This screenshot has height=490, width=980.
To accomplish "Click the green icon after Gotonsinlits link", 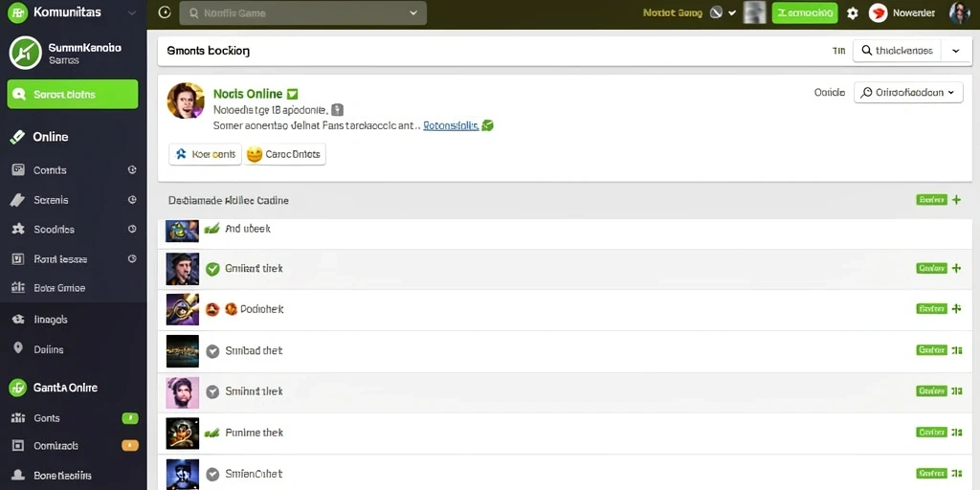I will click(x=487, y=125).
